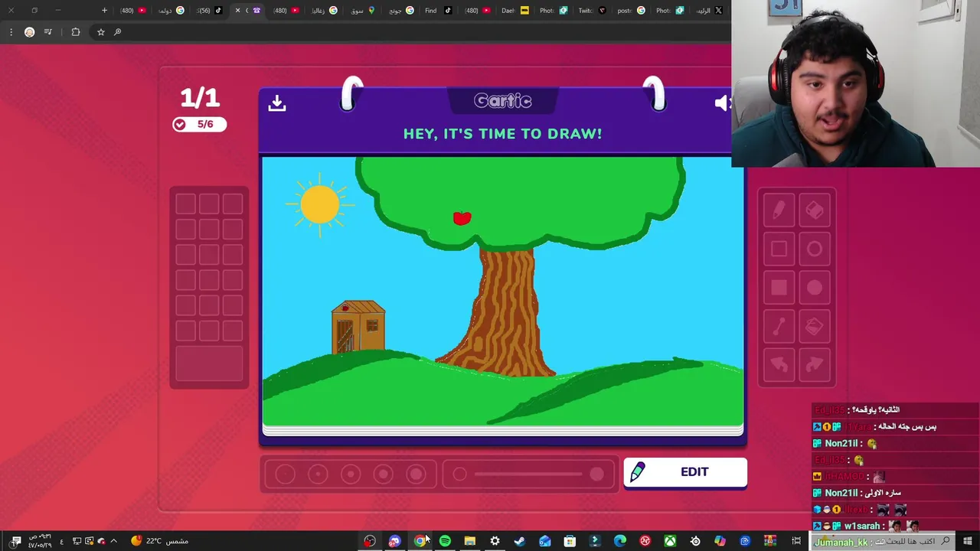Mute the Gartic sound speaker icon
980x551 pixels.
(x=723, y=103)
